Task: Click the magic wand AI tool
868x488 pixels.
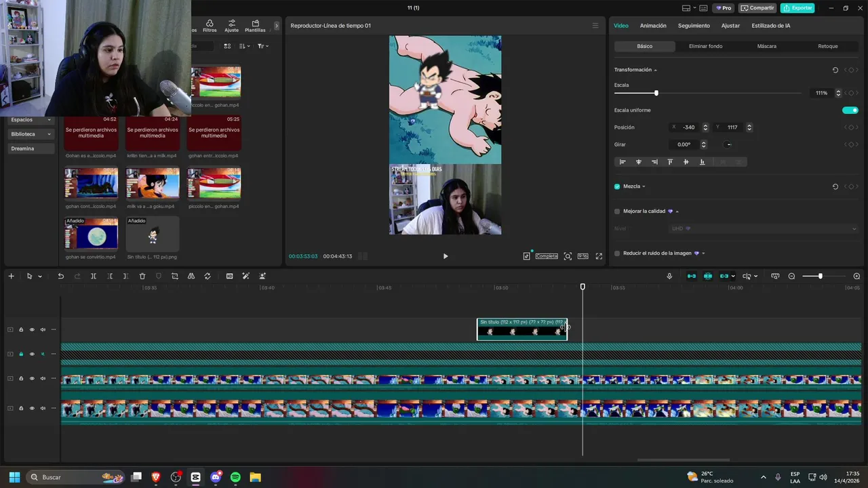Action: pos(245,276)
